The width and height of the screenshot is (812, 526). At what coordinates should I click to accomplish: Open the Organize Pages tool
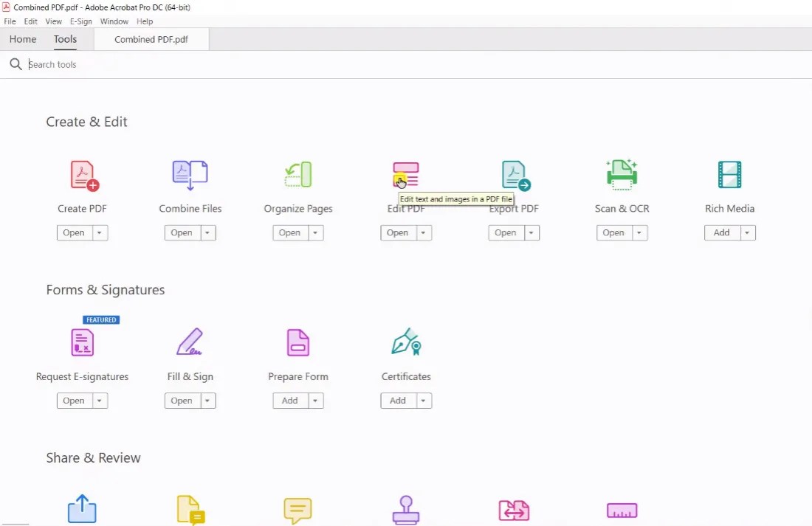pyautogui.click(x=297, y=175)
